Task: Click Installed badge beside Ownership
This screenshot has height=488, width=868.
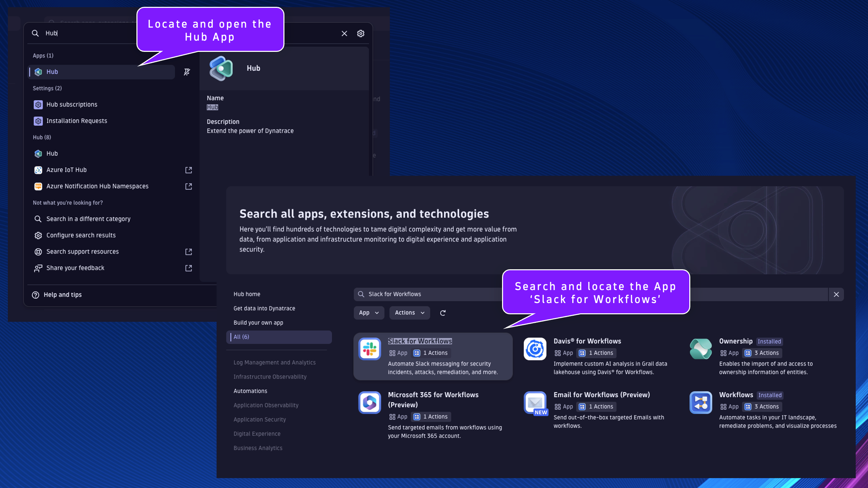Action: tap(769, 342)
